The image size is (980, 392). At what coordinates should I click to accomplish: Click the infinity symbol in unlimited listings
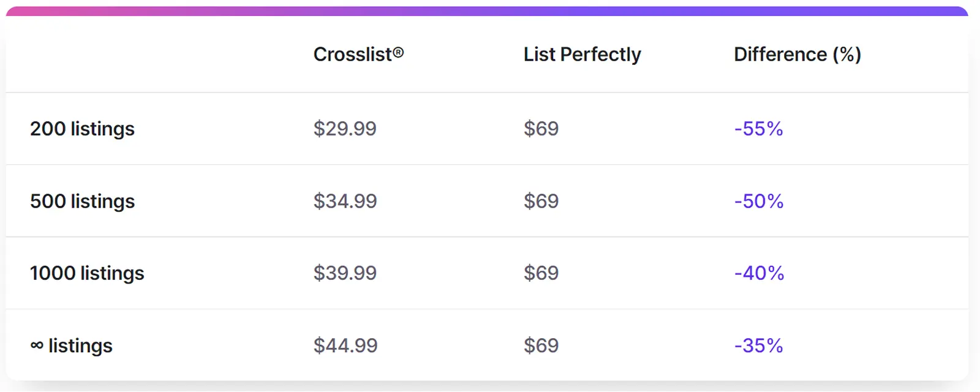[37, 346]
